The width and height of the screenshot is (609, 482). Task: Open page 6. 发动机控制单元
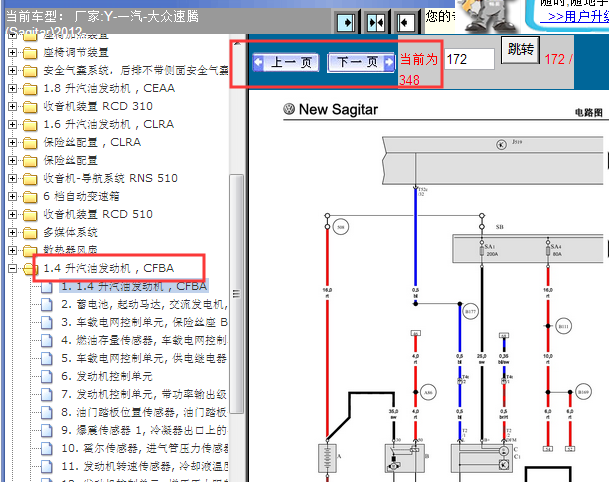107,376
